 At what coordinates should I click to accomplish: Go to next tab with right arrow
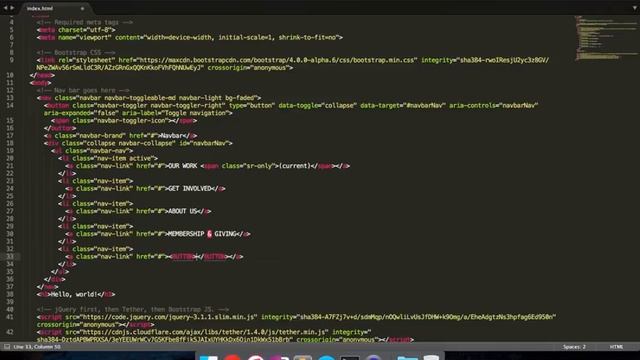click(x=12, y=8)
